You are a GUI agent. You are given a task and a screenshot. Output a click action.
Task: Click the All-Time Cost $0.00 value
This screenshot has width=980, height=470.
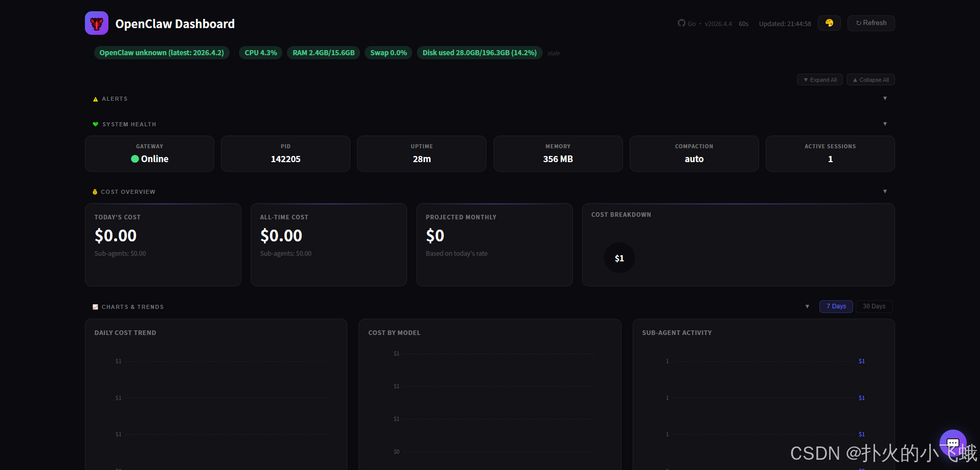tap(281, 236)
